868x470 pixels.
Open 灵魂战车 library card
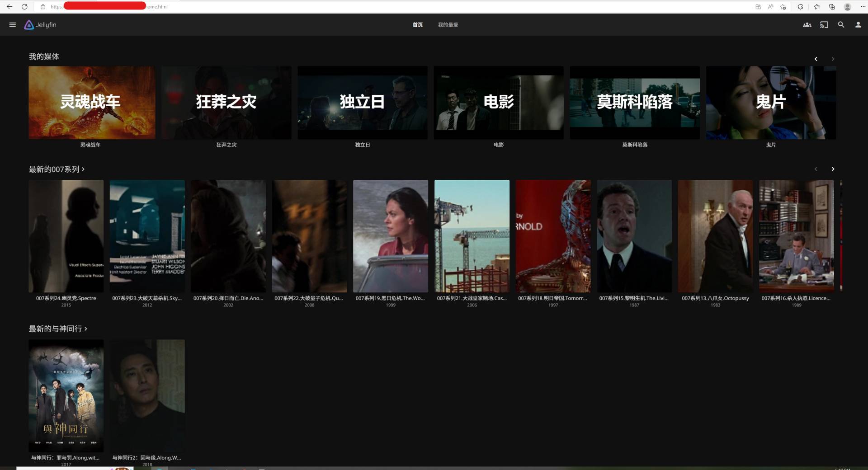92,103
